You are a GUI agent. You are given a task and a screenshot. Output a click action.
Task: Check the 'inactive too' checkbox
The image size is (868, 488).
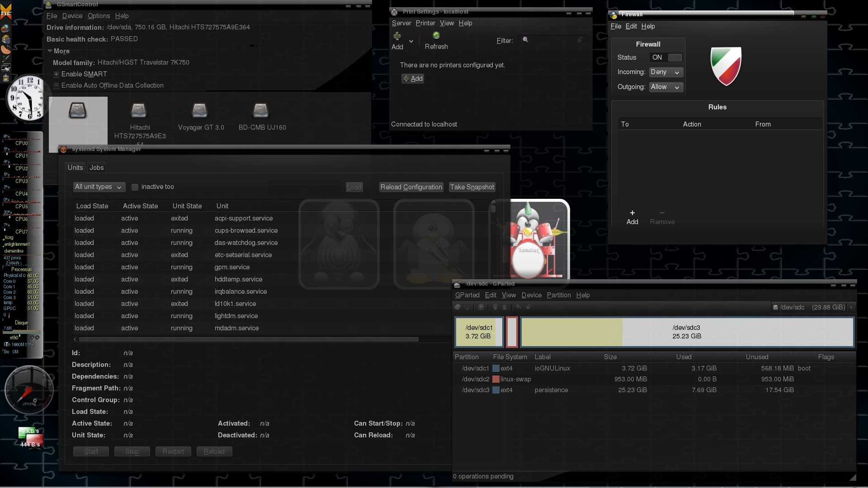tap(135, 187)
